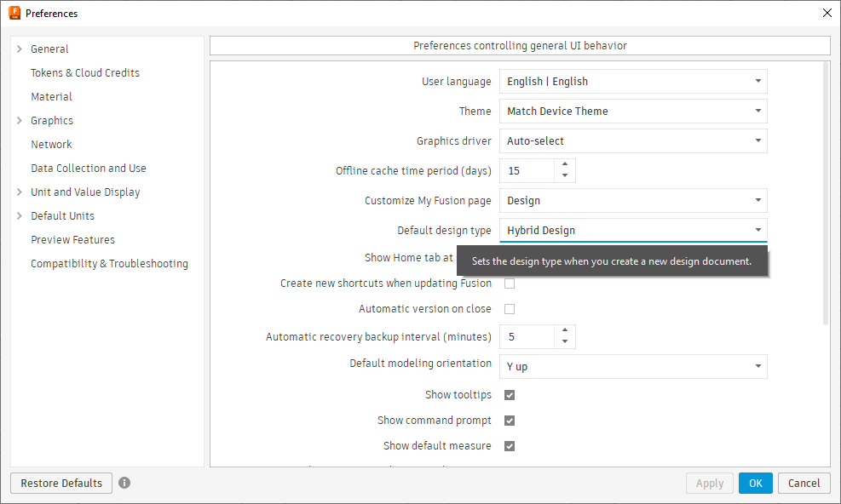This screenshot has height=504, width=841.
Task: Select Tokens & Cloud Credits category
Action: [x=85, y=73]
